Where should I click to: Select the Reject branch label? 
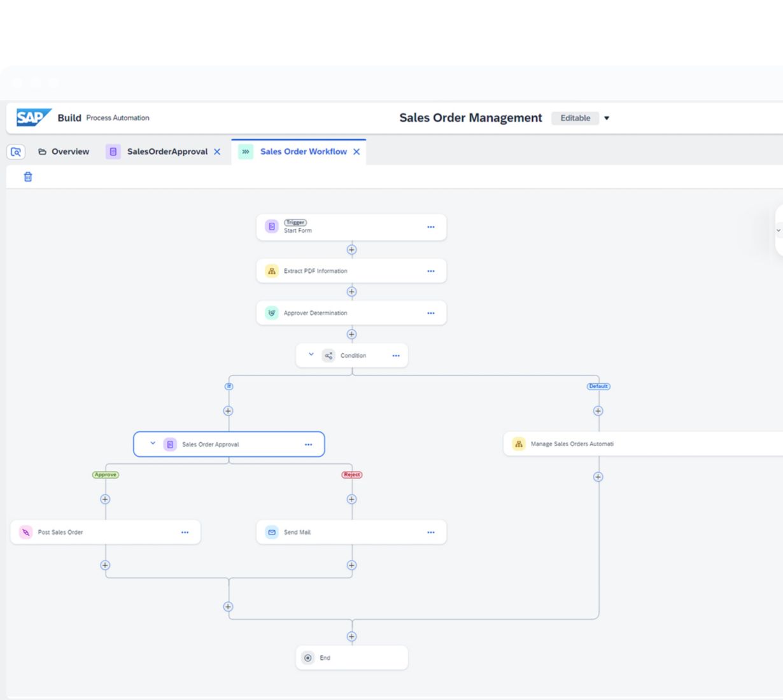point(352,475)
